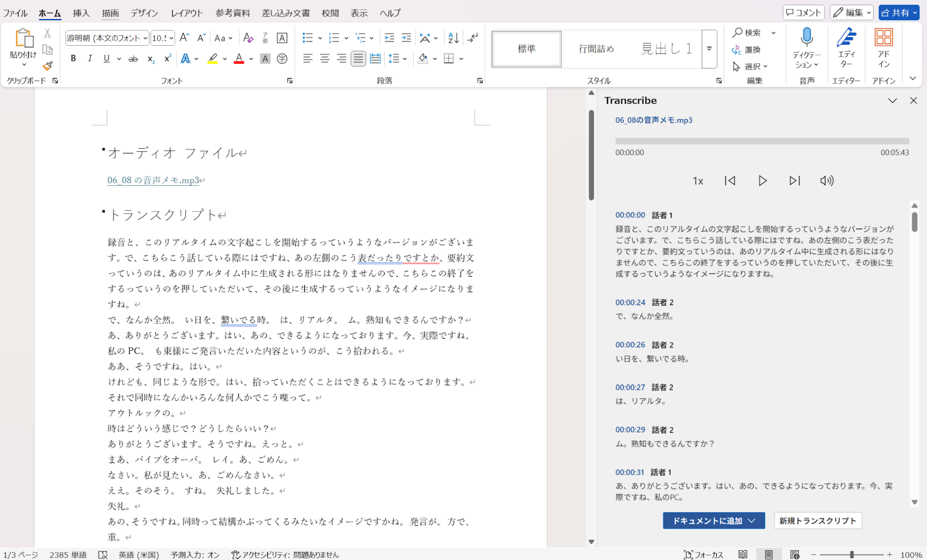
Task: Toggle strikethrough text formatting
Action: pyautogui.click(x=133, y=58)
